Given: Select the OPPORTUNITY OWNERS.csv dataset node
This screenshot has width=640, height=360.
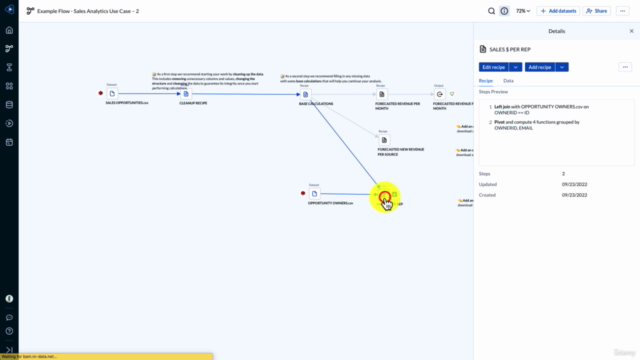Looking at the screenshot, I should pos(314,194).
